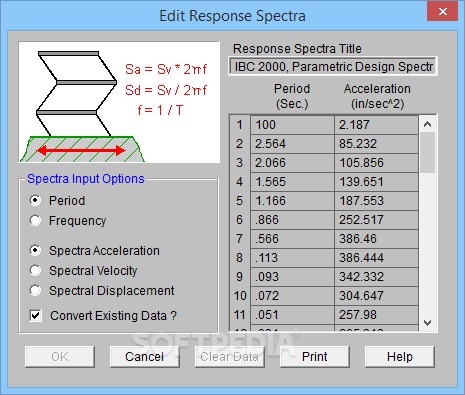
Task: Select acceleration cell 386.46
Action: coord(376,239)
